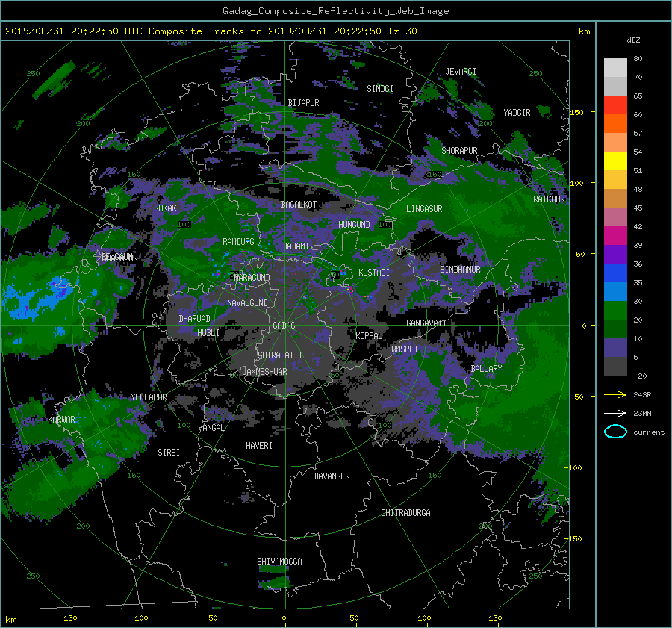
Task: Click the SIRSI city label
Action: tap(169, 453)
